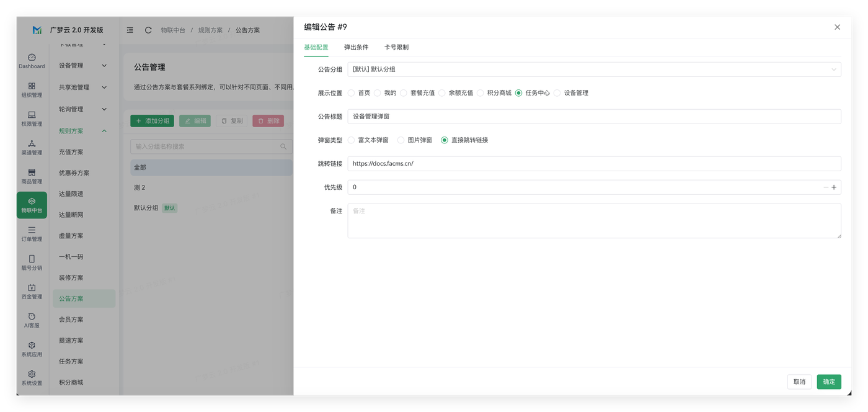The image size is (868, 412).
Task: Click the 广梦云 logo icon
Action: point(37,30)
